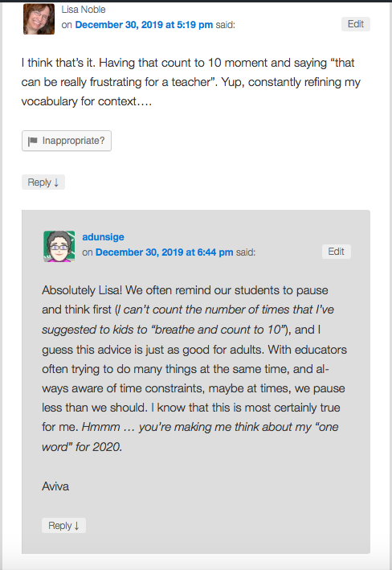Click the Lisa Noble author name
This screenshot has height=570, width=392.
point(84,10)
